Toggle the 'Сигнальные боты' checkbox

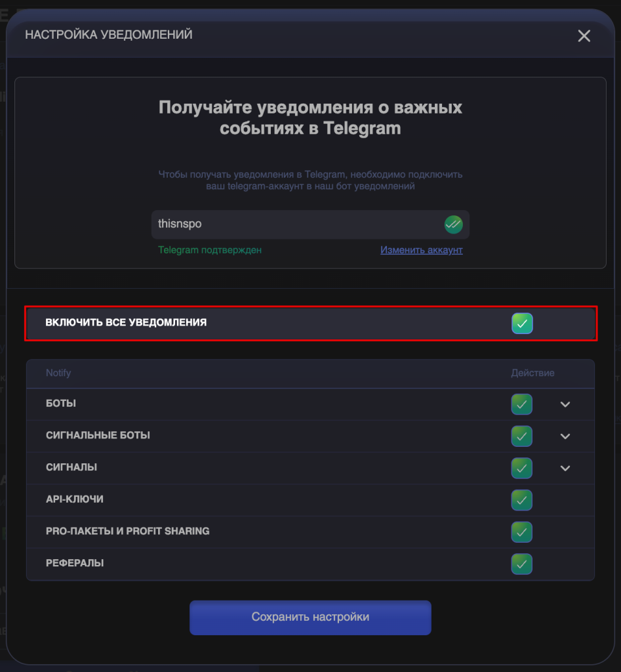[522, 436]
